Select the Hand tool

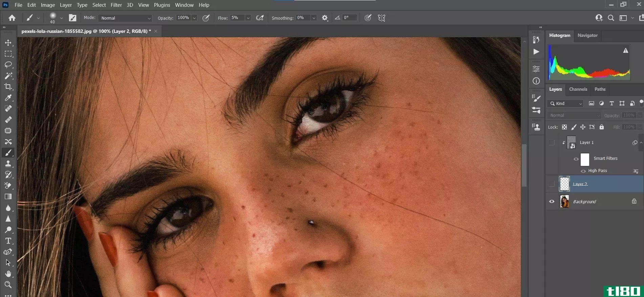(8, 274)
